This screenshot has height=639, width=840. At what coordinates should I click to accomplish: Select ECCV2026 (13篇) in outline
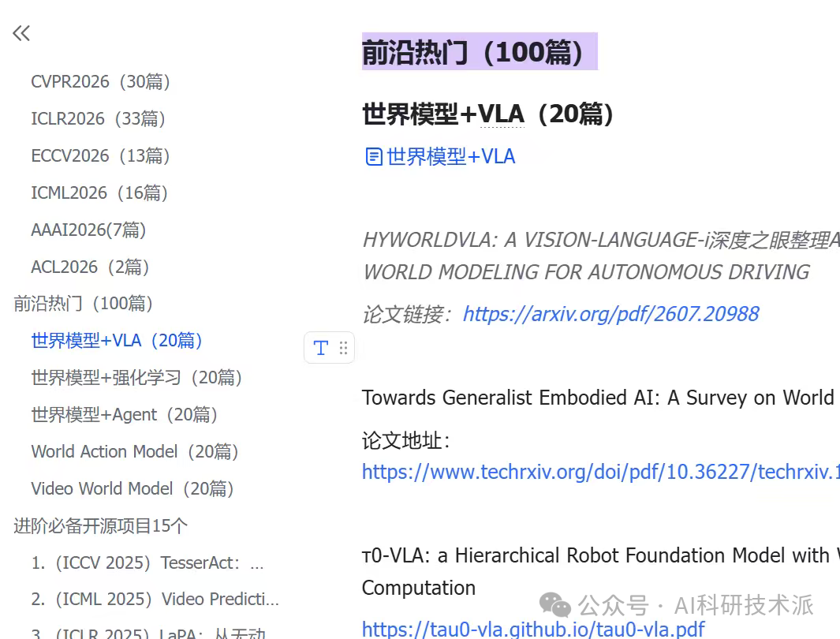click(101, 156)
